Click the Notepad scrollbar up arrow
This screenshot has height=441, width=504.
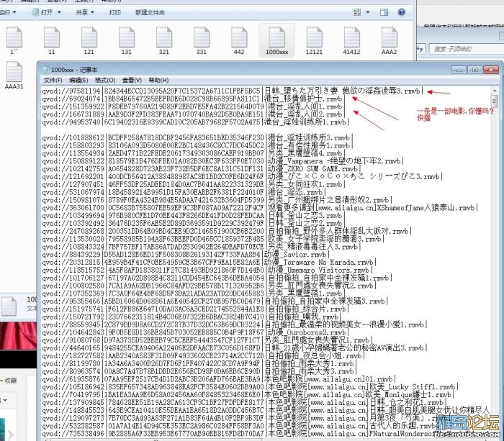pos(495,90)
